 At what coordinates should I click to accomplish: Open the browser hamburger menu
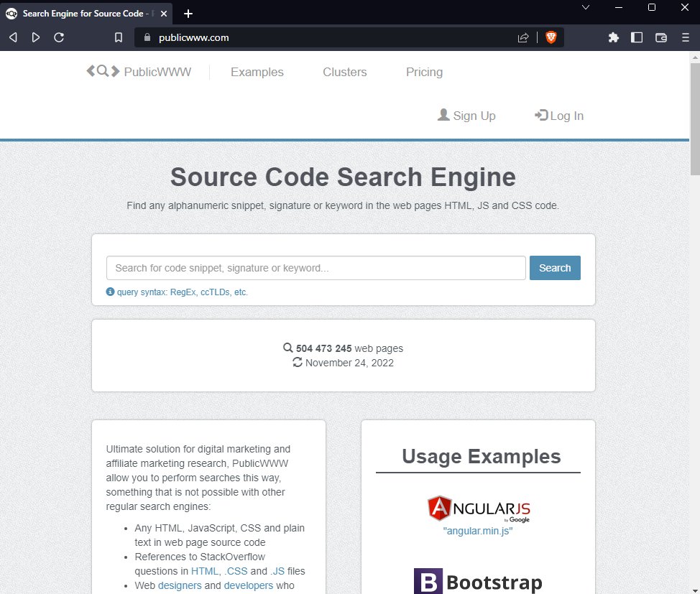coord(685,37)
